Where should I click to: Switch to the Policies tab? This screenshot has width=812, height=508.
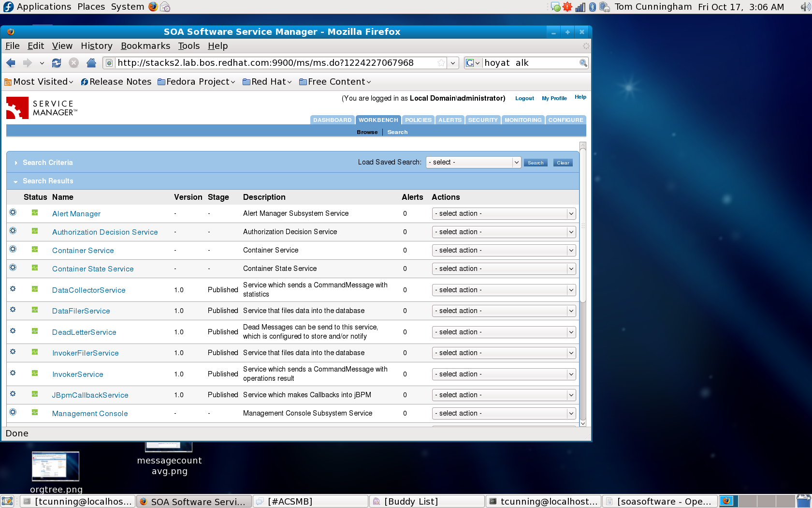418,120
